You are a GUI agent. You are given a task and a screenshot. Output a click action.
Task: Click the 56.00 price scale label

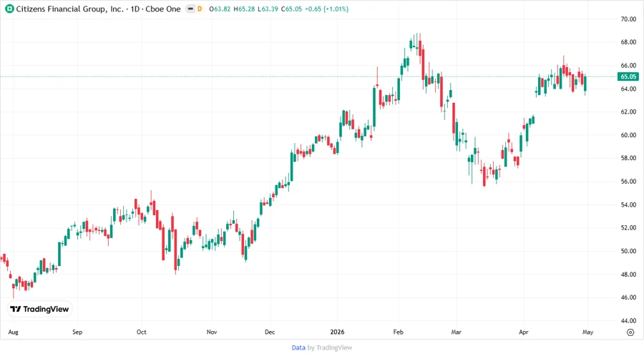tap(628, 182)
